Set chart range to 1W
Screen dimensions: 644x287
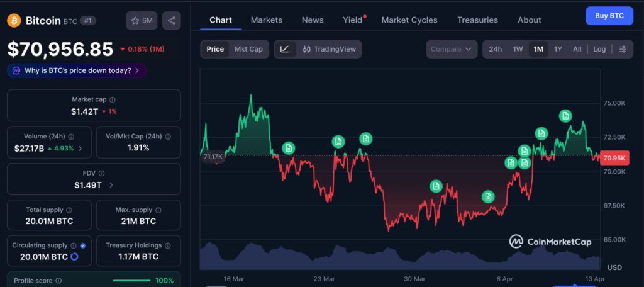(518, 49)
